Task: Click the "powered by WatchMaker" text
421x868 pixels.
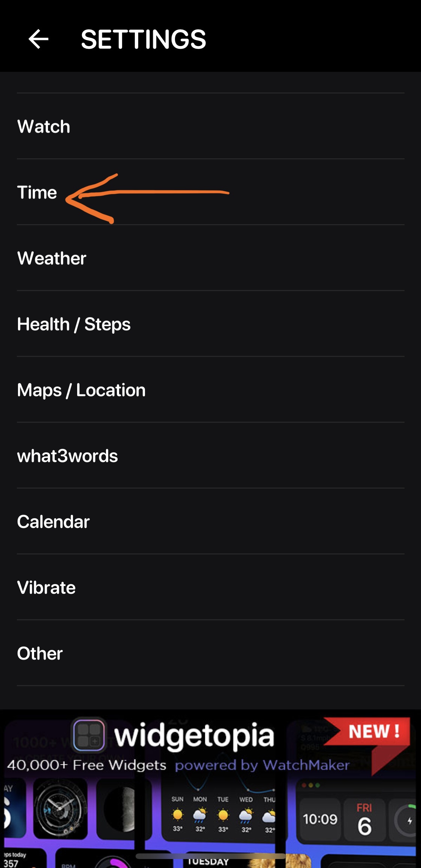Action: [262, 765]
